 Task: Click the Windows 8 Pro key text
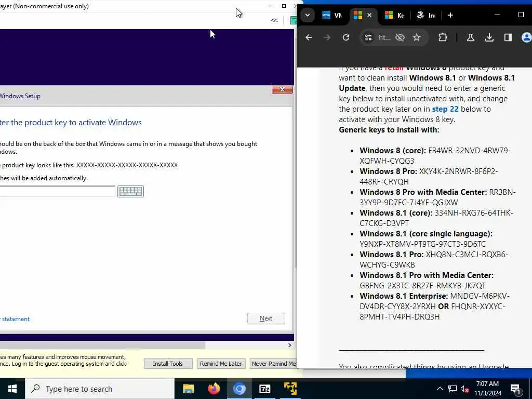pyautogui.click(x=429, y=176)
